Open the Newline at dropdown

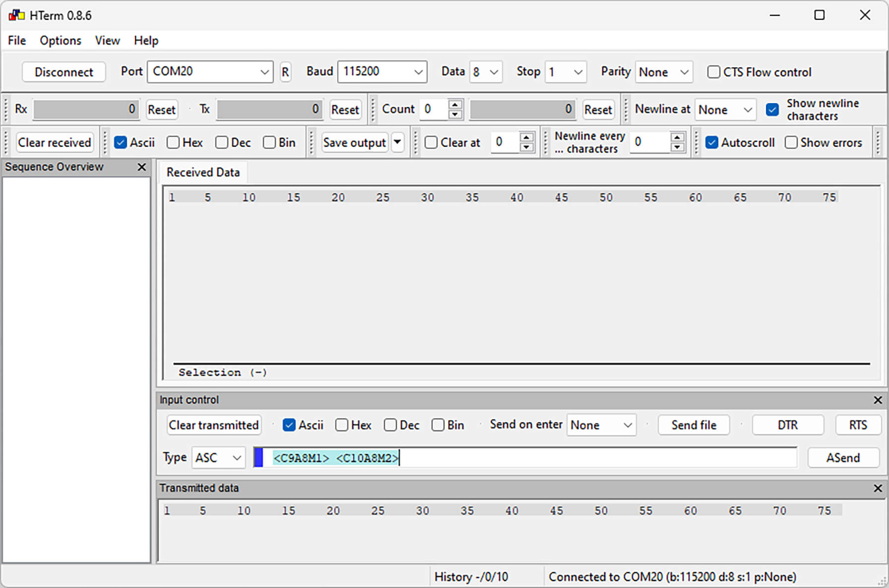point(725,110)
